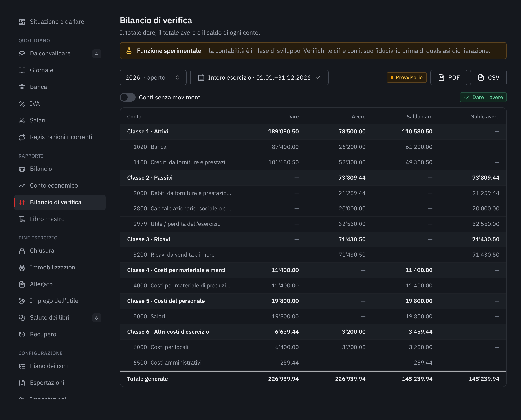Open the 2026 aperto fiscal year selector
The height and width of the screenshot is (420, 521).
[x=153, y=77]
